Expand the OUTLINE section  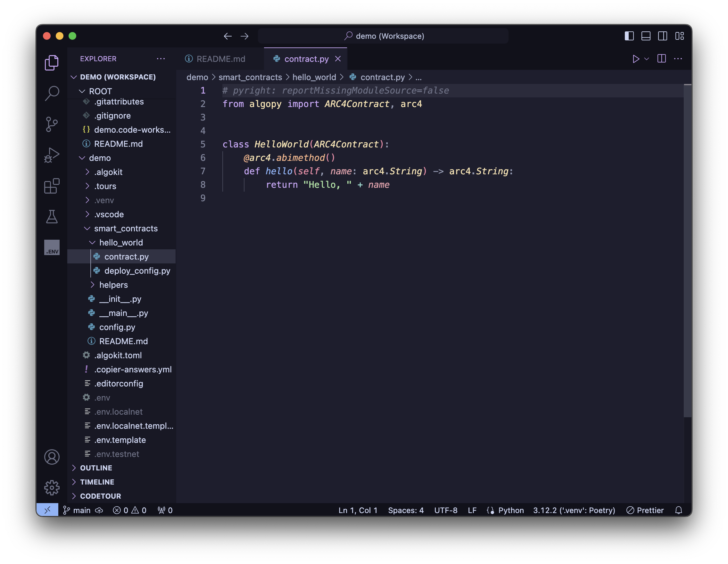point(96,468)
